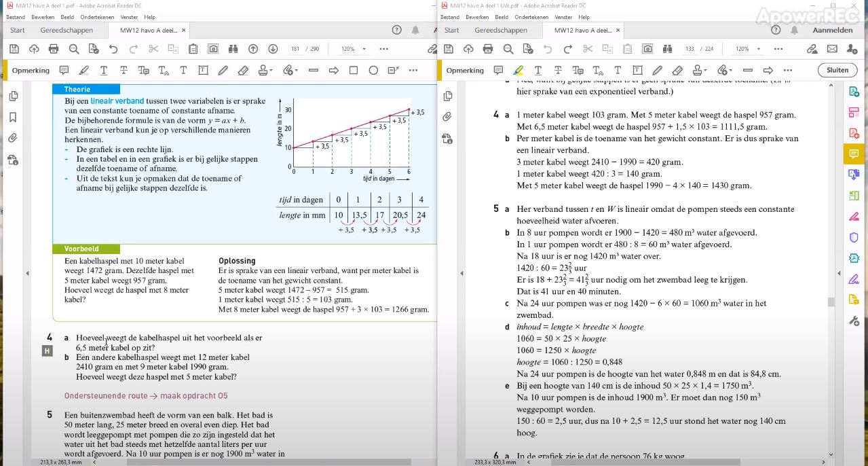The image size is (868, 466).
Task: Click Aanmelden sign-in button
Action: click(833, 30)
